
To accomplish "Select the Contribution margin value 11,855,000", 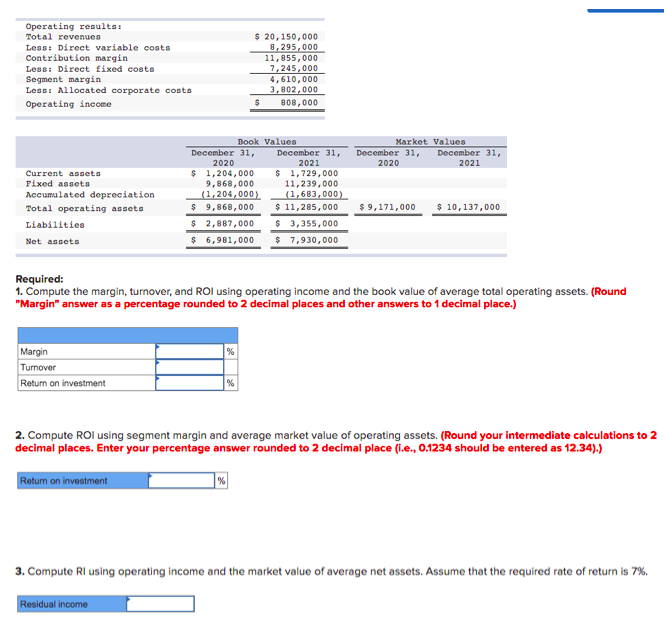I will coord(291,58).
